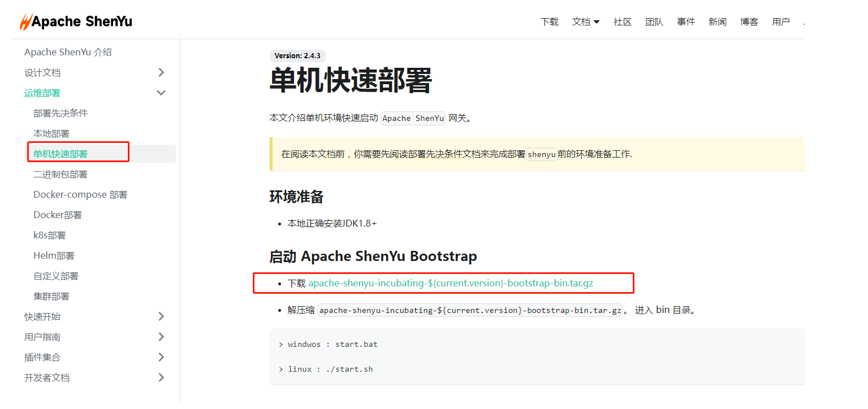Click the inline tar.gz filename after 解压缩
The image size is (868, 409).
pos(470,310)
